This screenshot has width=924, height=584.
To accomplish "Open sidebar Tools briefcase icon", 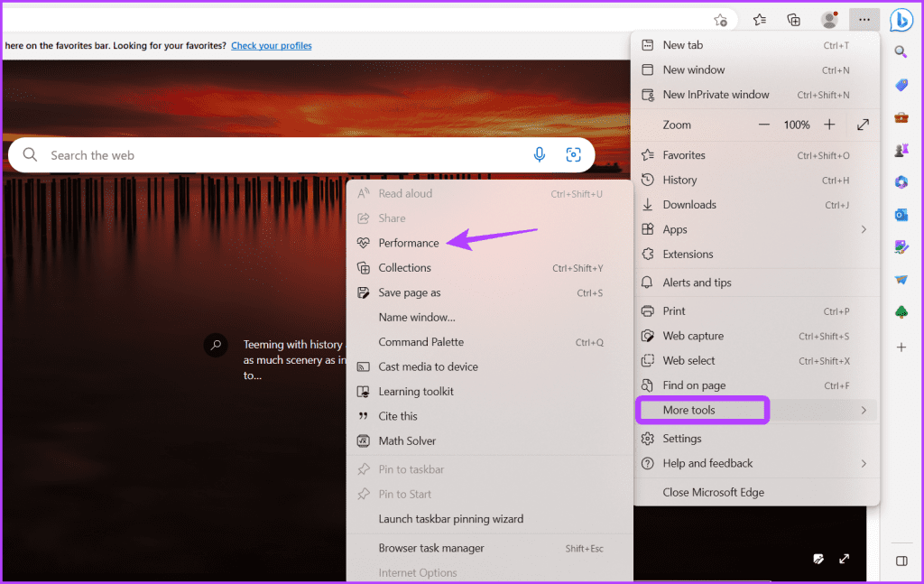I will coord(901,118).
